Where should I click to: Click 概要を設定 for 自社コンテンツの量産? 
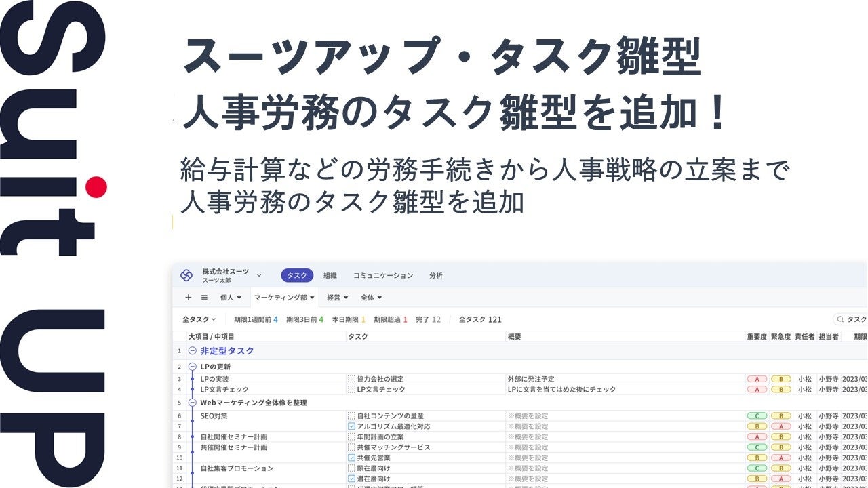tap(528, 415)
